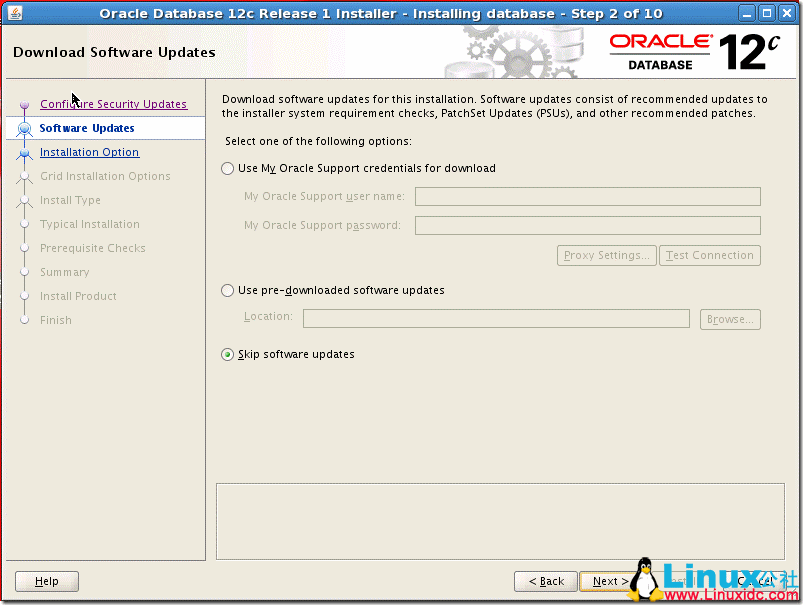This screenshot has width=803, height=605.
Task: Click Next to proceed to Installation Option
Action: point(608,581)
